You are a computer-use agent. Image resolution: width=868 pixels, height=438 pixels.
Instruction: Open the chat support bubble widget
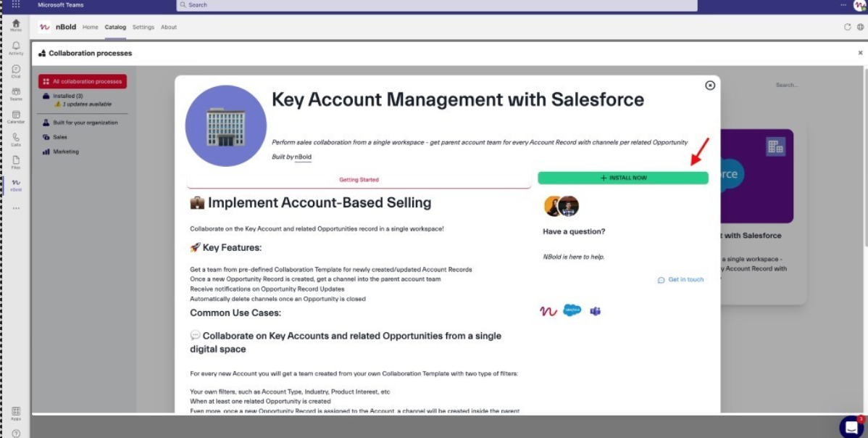(x=851, y=426)
